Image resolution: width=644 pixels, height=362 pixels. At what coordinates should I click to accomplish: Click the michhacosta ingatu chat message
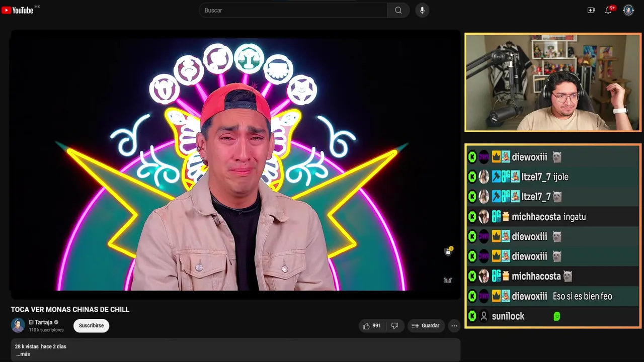[552, 217]
